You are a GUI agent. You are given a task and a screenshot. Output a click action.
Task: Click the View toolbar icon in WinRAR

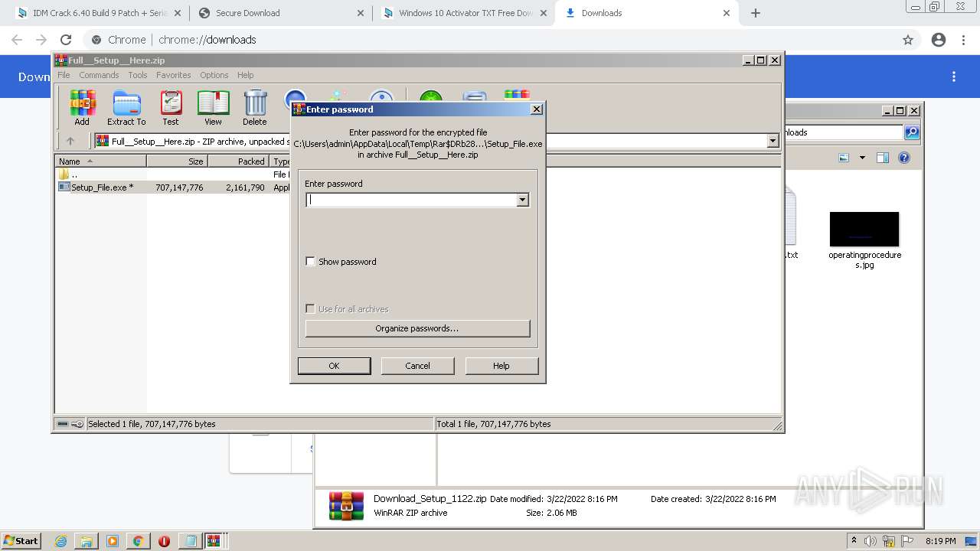tap(213, 108)
